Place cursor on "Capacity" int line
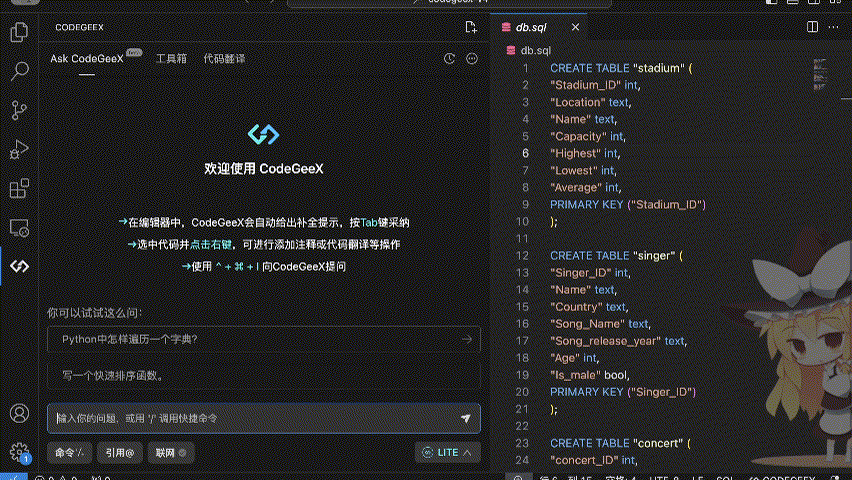 (588, 136)
